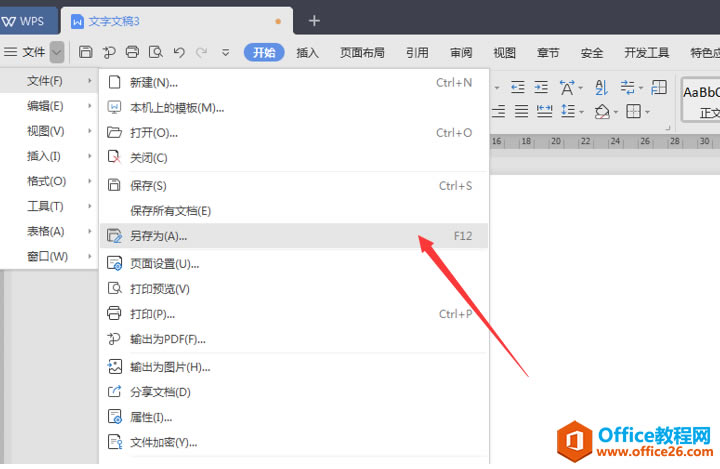Click the Chinese layout (A with arrows) icon
Image resolution: width=720 pixels, height=469 pixels.
[567, 87]
